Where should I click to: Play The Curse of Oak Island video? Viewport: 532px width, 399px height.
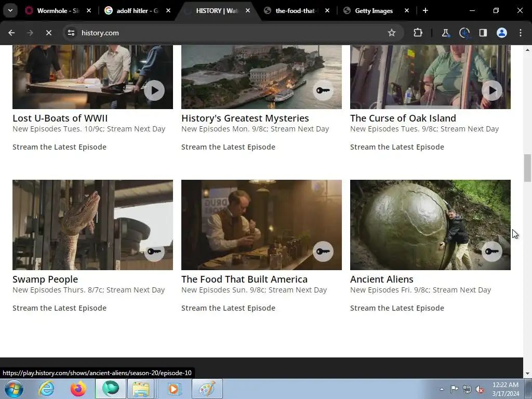tap(491, 90)
